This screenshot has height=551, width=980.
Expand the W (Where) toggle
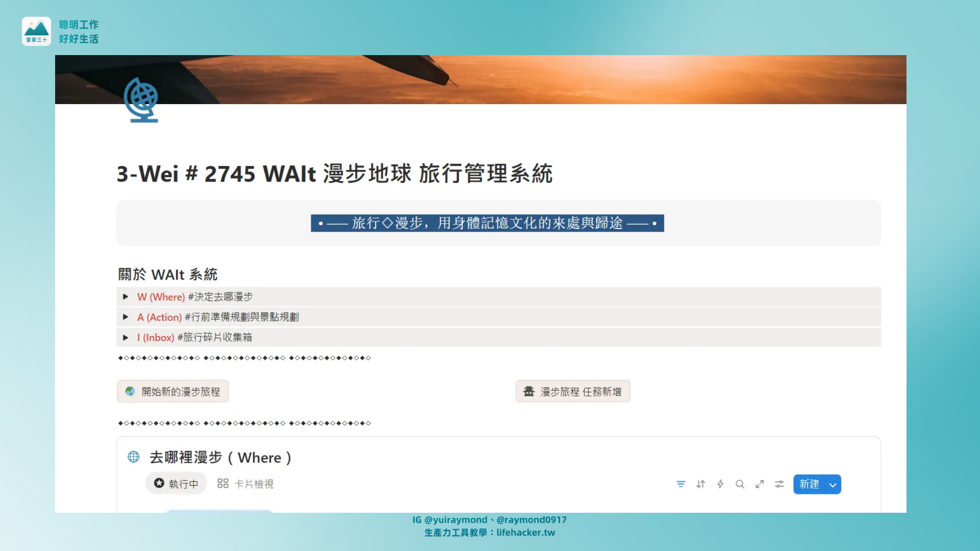(126, 297)
